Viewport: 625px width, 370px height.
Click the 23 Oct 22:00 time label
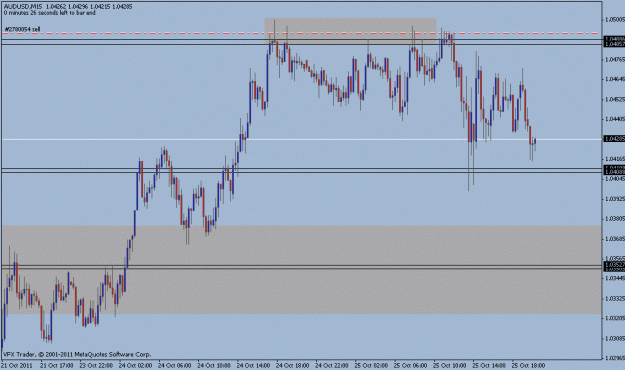(96, 365)
